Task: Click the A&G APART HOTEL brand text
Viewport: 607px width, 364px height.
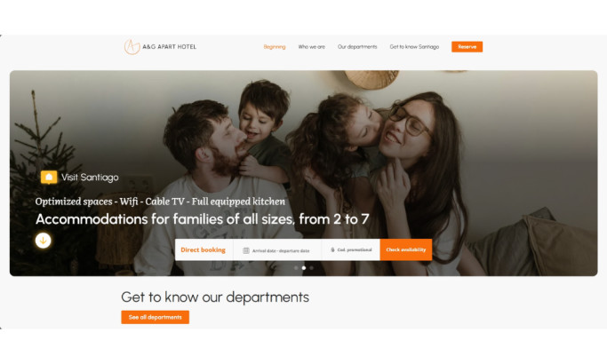Action: [x=169, y=47]
